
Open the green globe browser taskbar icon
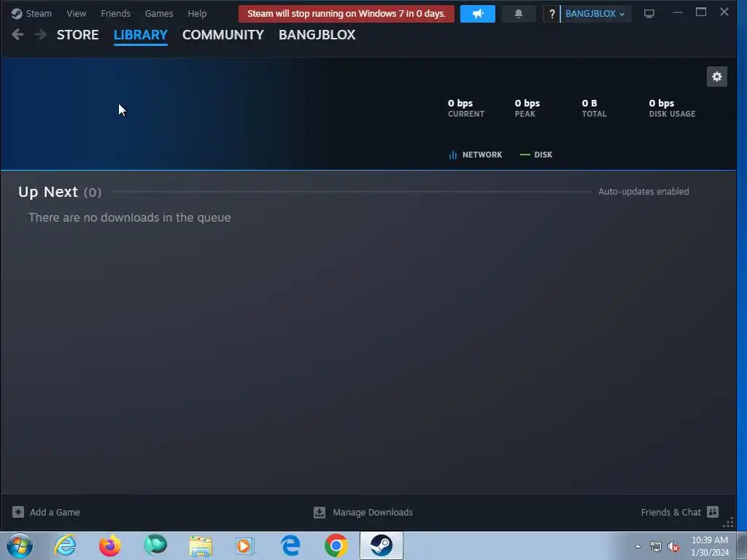click(155, 545)
